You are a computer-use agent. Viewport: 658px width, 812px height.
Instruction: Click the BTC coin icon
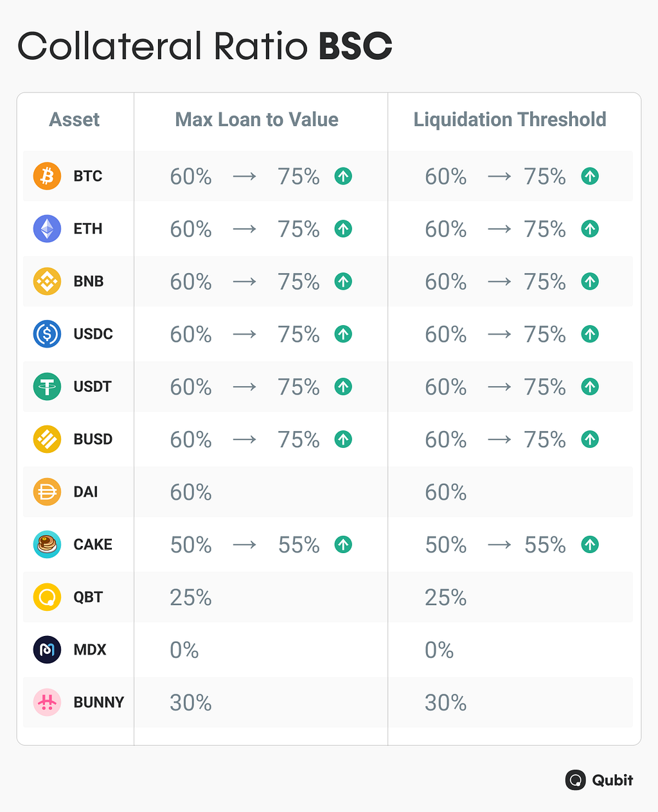pyautogui.click(x=47, y=176)
